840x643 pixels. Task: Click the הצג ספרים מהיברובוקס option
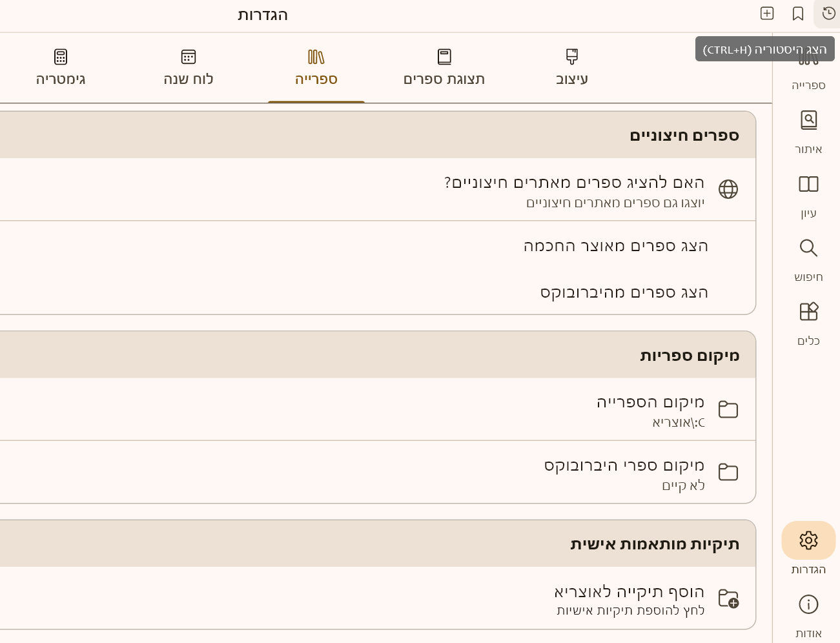624,292
